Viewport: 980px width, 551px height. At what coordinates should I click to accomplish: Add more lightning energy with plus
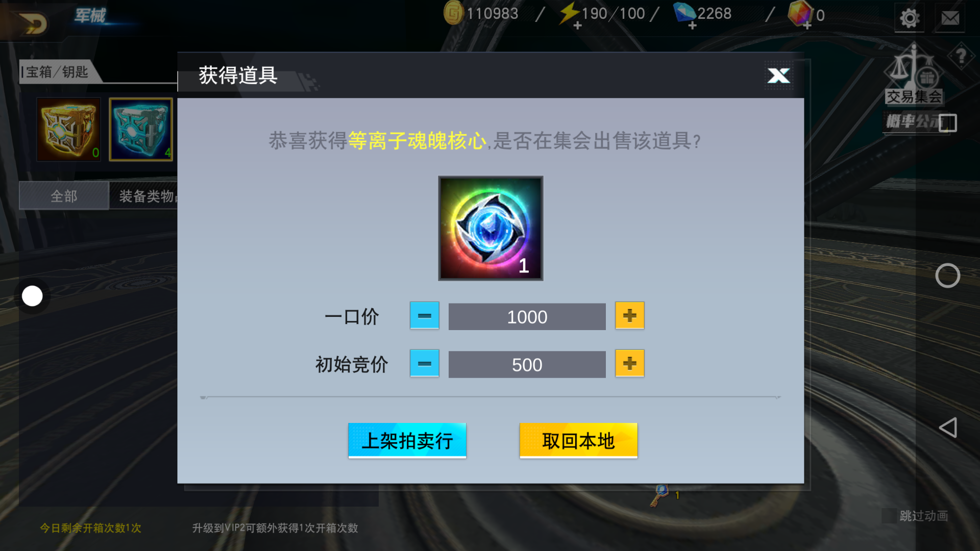[577, 26]
